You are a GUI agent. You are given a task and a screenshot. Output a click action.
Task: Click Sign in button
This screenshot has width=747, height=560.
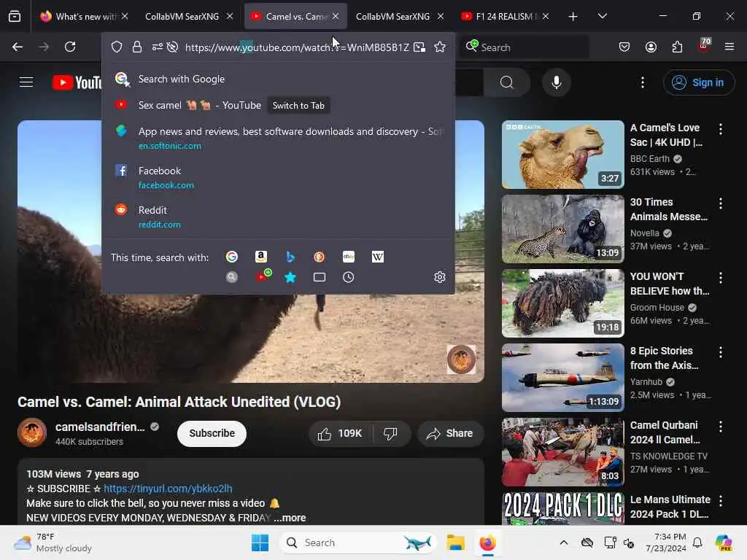pyautogui.click(x=698, y=82)
